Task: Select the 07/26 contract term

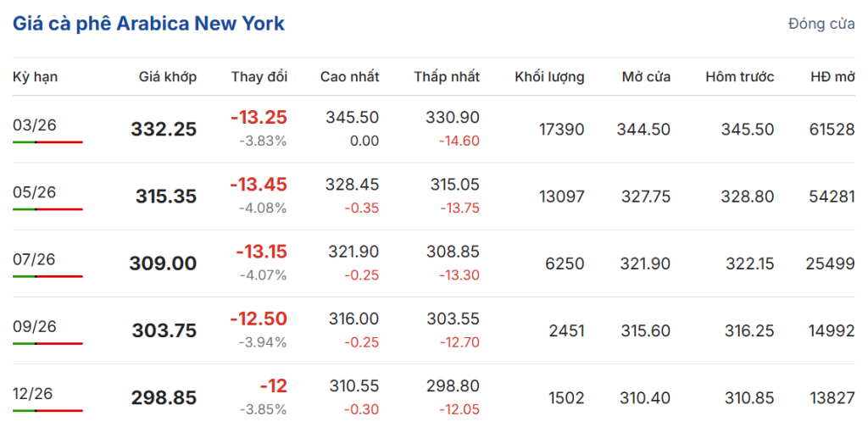Action: (x=34, y=259)
